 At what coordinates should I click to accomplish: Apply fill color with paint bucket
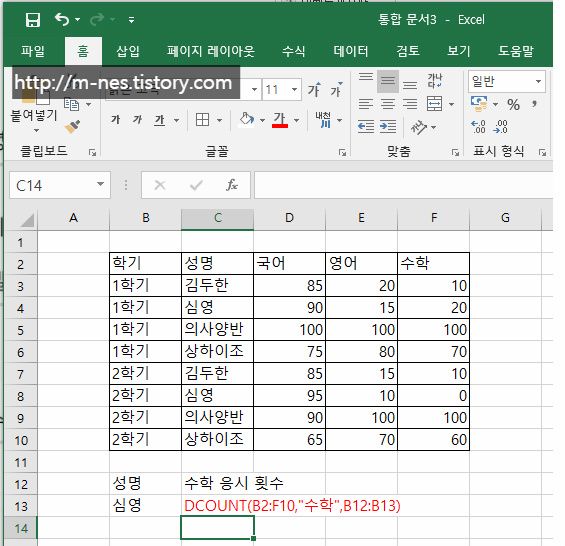pyautogui.click(x=247, y=119)
